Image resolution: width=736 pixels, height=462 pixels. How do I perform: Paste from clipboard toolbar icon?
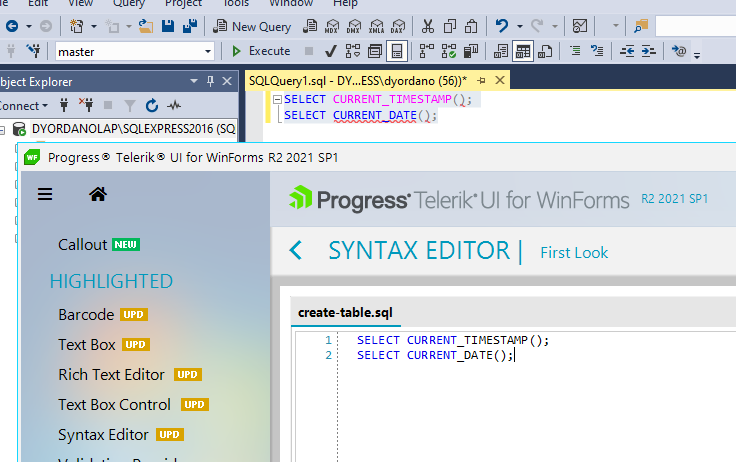tap(471, 26)
